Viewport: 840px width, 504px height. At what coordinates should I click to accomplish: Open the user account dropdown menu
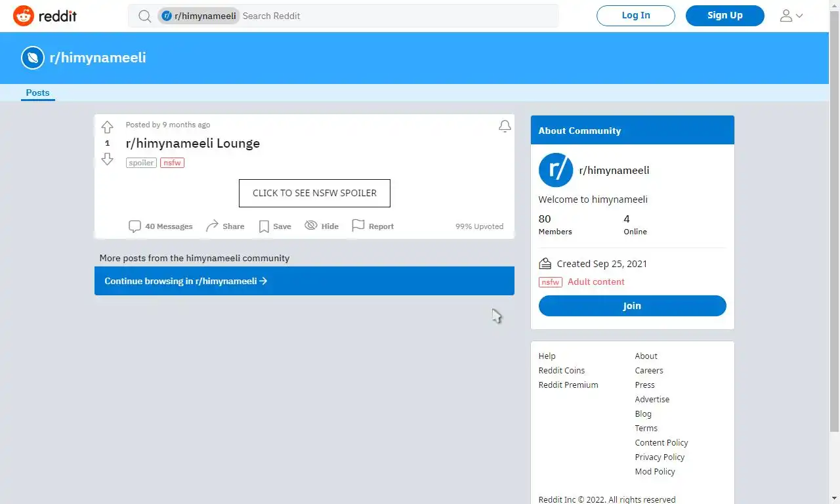[x=791, y=16]
